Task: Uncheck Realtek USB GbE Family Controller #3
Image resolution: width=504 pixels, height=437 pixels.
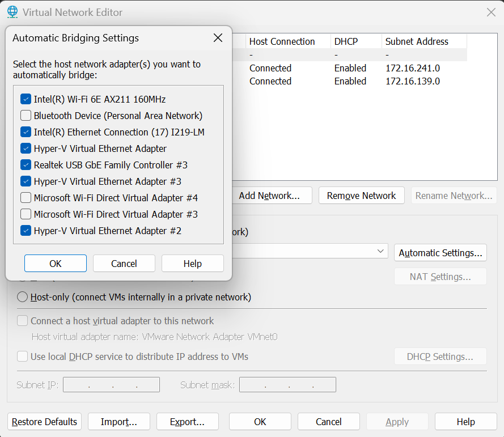Action: [26, 164]
